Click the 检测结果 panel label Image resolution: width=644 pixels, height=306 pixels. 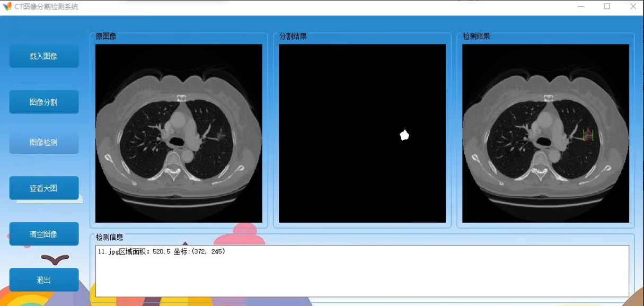pos(477,37)
